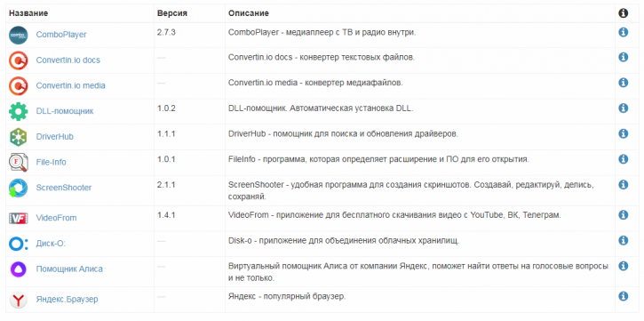Click the ComboPlayer logo icon

point(19,36)
